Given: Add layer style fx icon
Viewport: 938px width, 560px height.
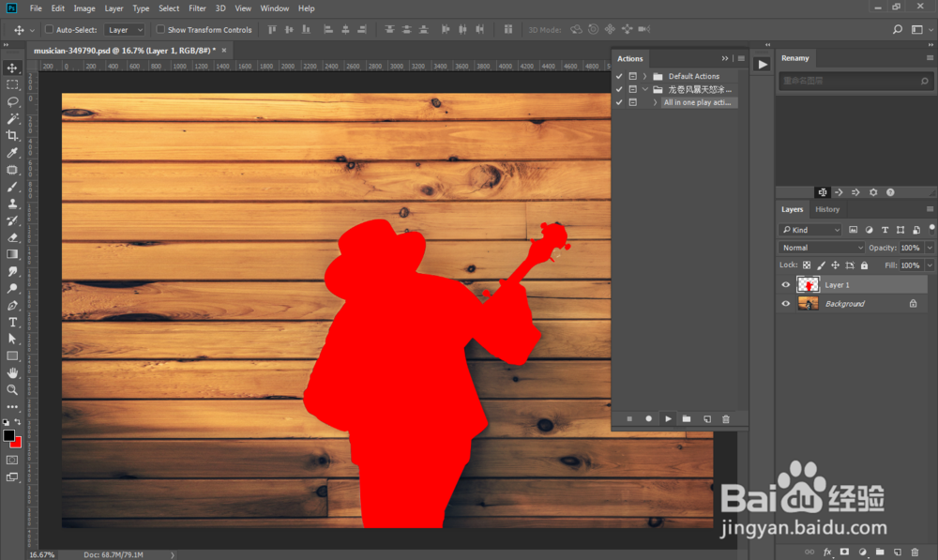Looking at the screenshot, I should pos(827,552).
